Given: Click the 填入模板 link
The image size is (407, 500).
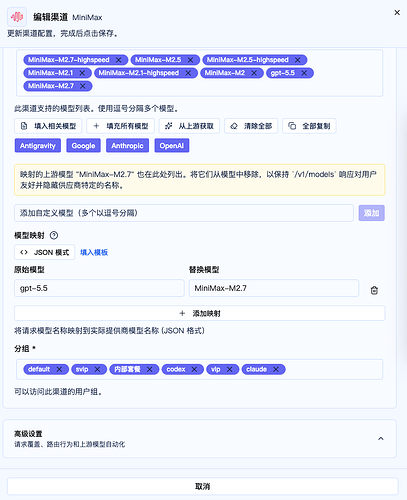Looking at the screenshot, I should point(94,252).
